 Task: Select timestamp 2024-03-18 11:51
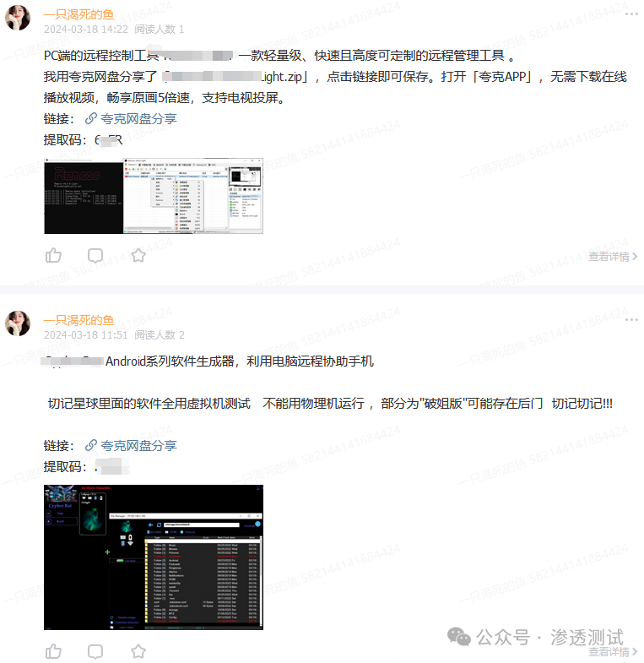click(x=86, y=335)
